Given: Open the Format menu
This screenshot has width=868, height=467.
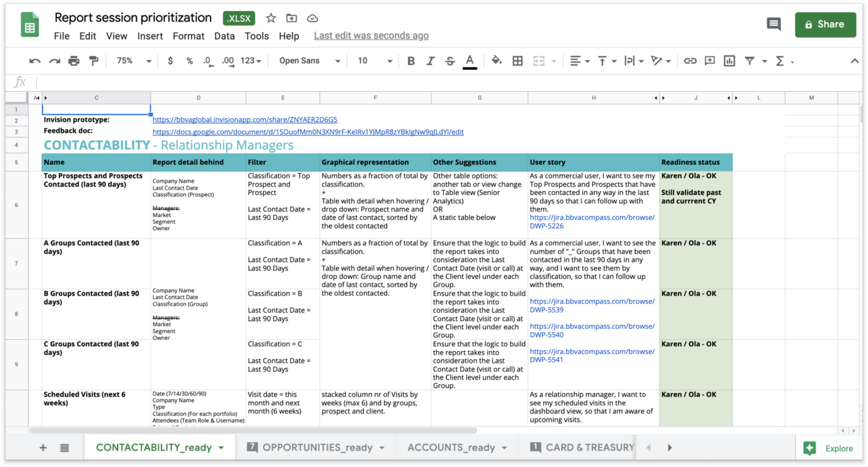Looking at the screenshot, I should (x=188, y=36).
